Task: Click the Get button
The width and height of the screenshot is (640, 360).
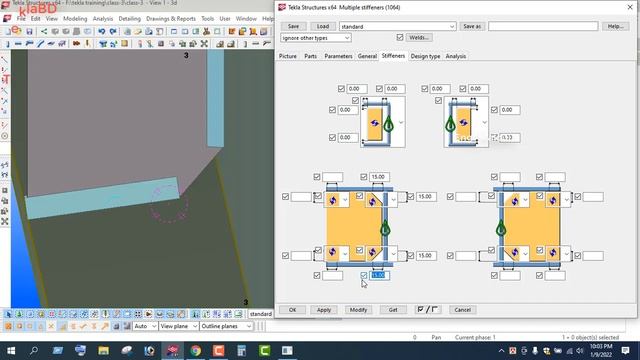Action: tap(393, 310)
